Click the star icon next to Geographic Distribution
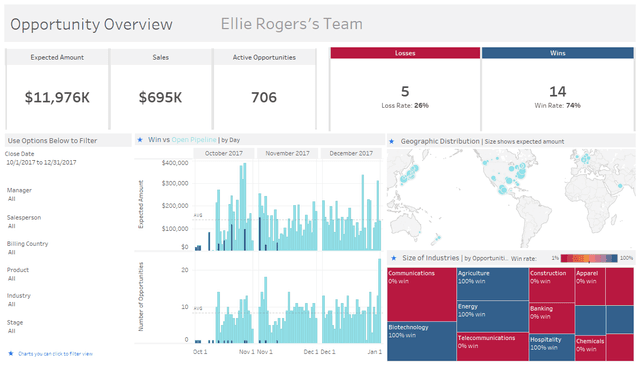 [x=392, y=142]
